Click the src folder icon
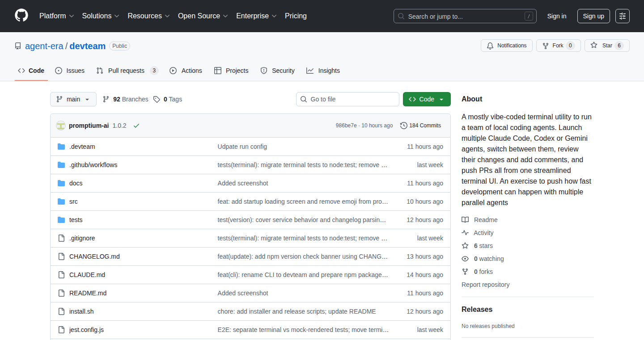This screenshot has height=340, width=644. 61,201
